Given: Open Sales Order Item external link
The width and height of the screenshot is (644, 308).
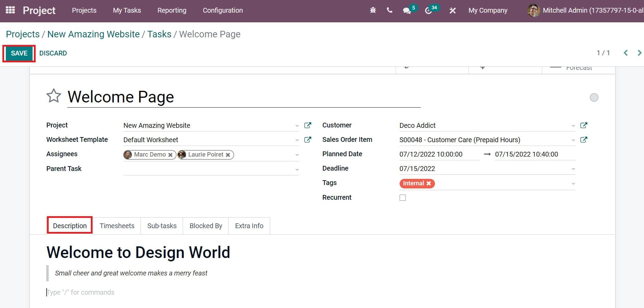Looking at the screenshot, I should point(584,140).
